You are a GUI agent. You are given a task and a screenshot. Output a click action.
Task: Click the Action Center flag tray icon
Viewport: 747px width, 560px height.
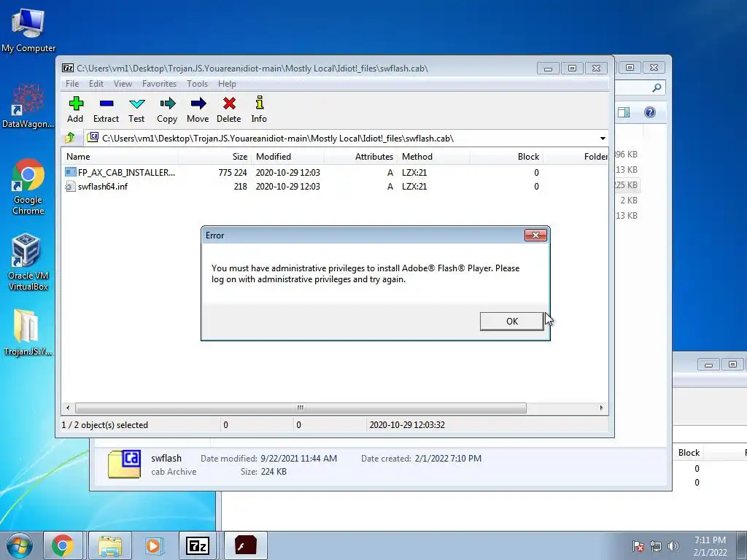coord(638,546)
